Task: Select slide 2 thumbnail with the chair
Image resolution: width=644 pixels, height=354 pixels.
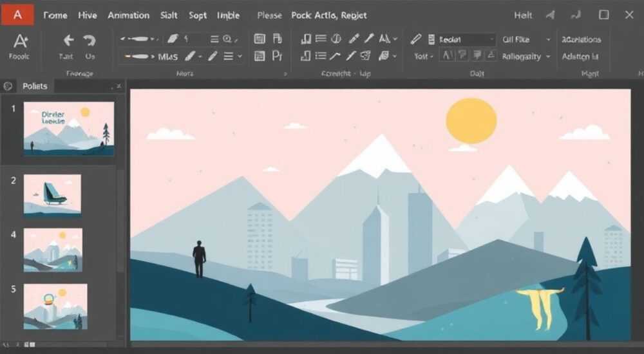Action: point(52,195)
